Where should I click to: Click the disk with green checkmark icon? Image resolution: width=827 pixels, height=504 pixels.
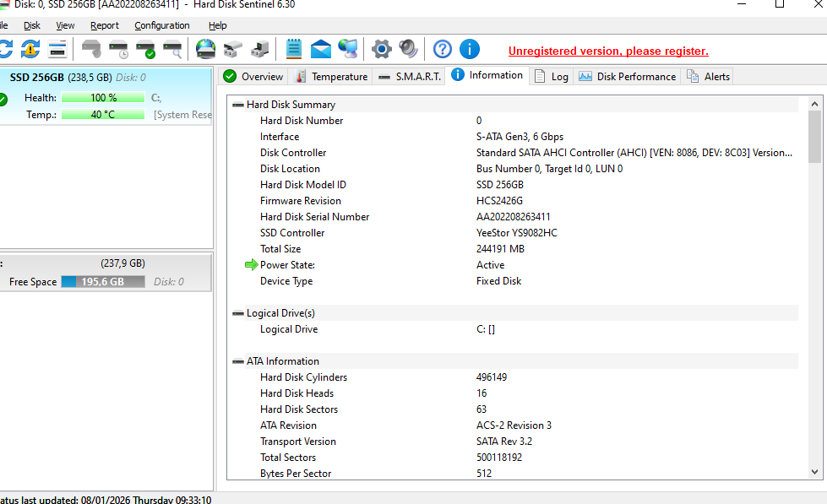pos(145,49)
